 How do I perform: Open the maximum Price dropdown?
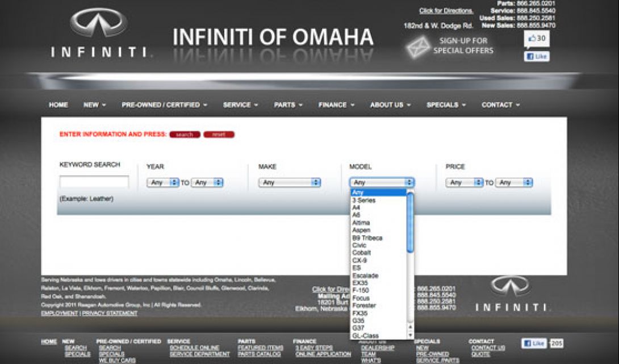513,182
